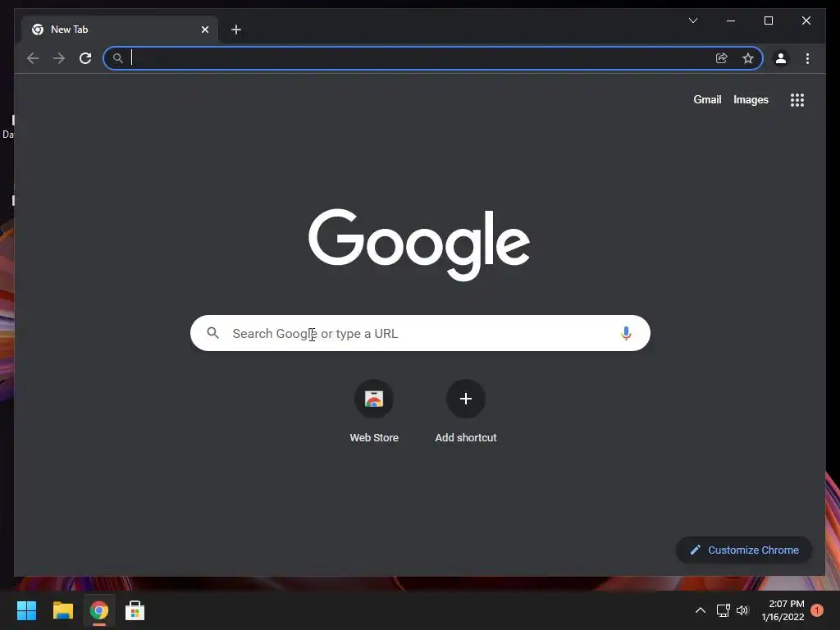Close the New Tab tab
The height and width of the screenshot is (630, 840).
point(204,30)
